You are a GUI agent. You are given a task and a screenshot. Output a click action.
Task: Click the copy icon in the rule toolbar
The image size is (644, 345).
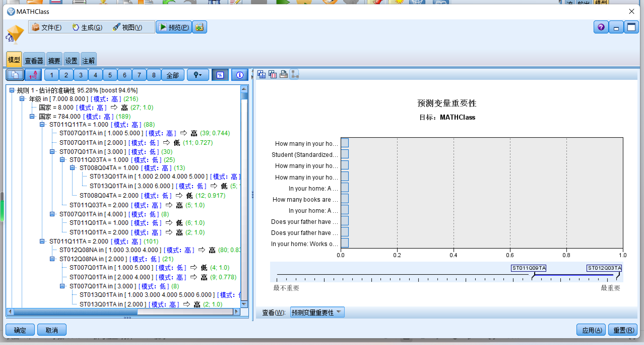15,75
